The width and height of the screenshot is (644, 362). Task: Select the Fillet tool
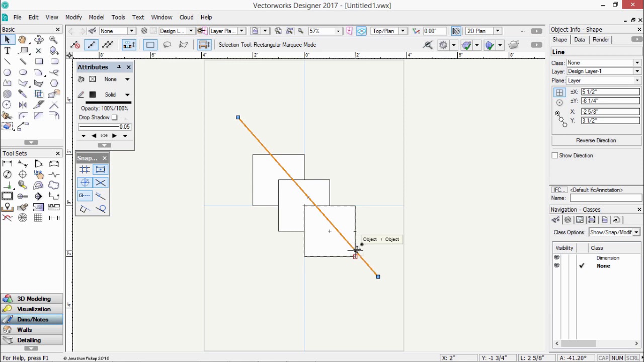(x=23, y=116)
